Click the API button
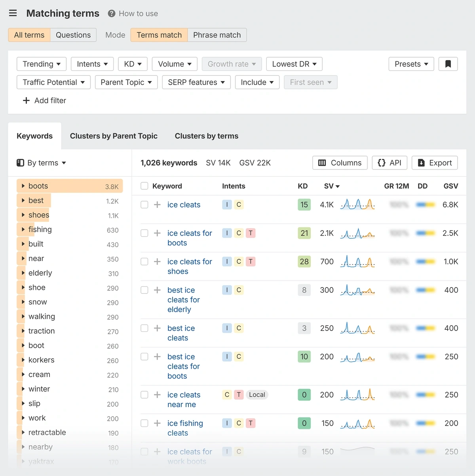This screenshot has width=475, height=476. click(389, 163)
